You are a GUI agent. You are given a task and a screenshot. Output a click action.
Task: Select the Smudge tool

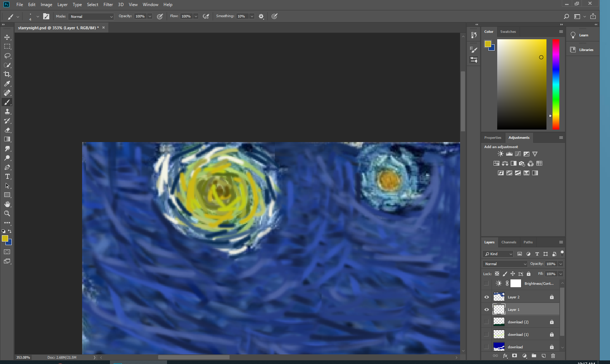(x=7, y=148)
